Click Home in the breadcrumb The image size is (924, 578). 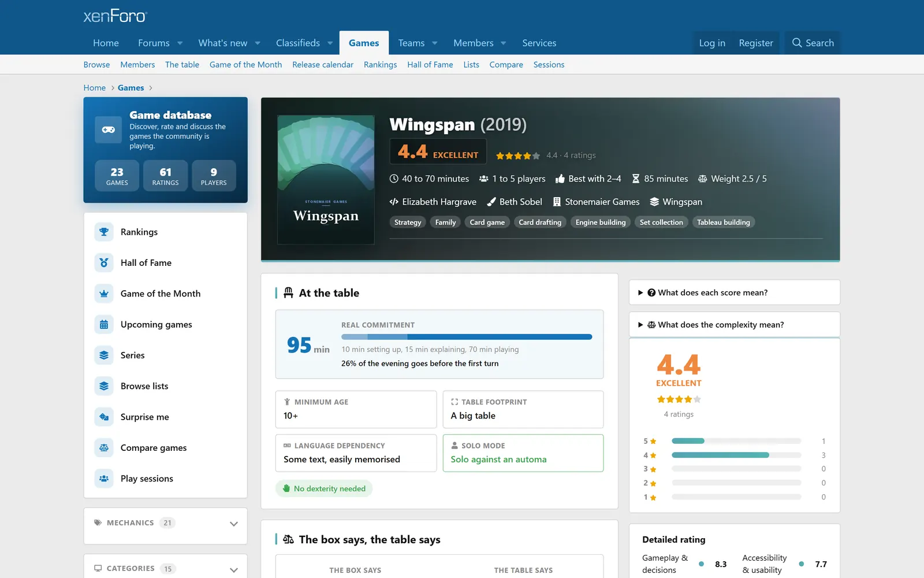(x=95, y=88)
